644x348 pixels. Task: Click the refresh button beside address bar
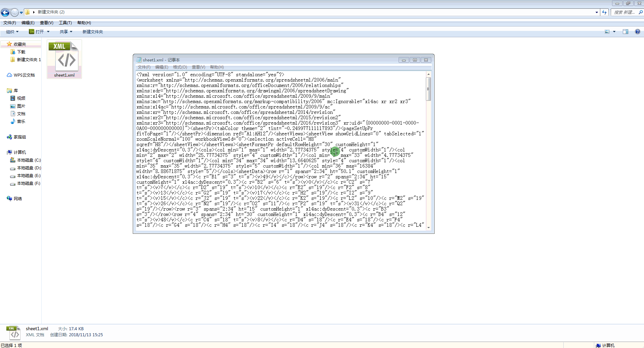604,12
